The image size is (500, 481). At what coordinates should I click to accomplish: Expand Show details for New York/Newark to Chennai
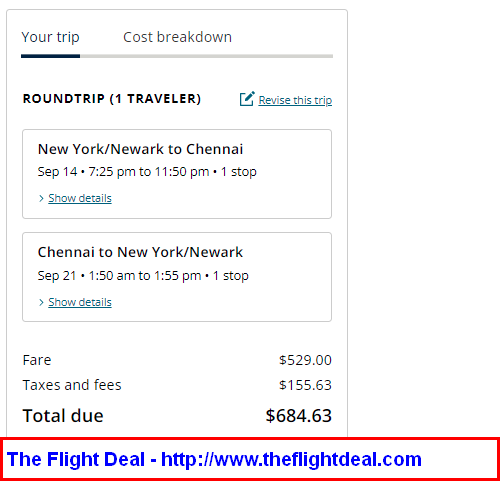[80, 198]
